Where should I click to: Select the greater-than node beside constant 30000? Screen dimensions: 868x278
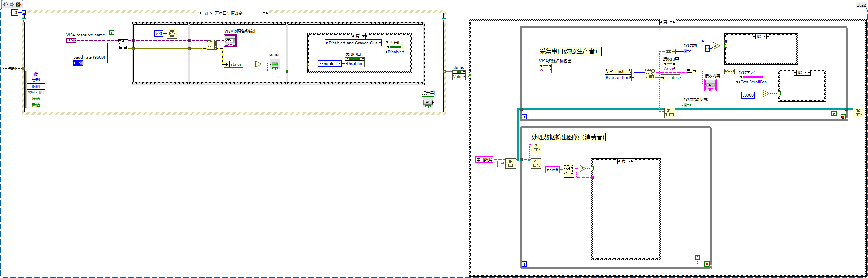[x=765, y=94]
